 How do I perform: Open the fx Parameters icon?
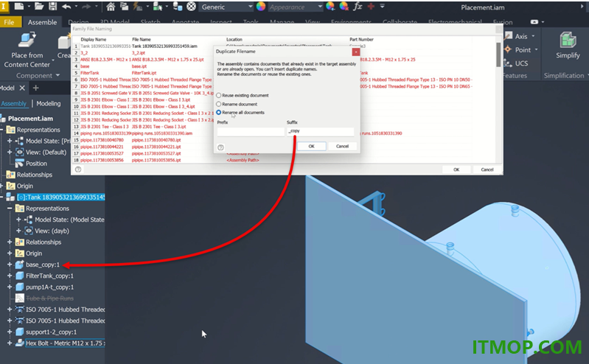tap(358, 6)
